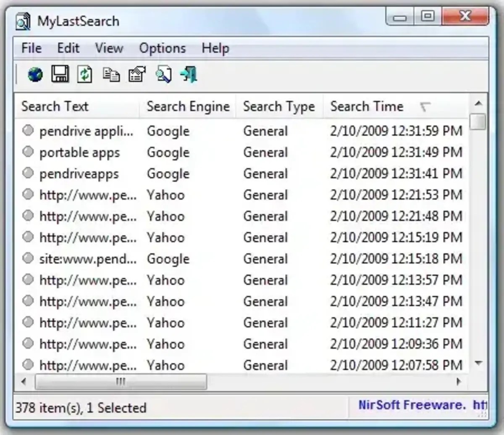This screenshot has width=504, height=435.
Task: Sort by the Search Text column header
Action: 77,106
